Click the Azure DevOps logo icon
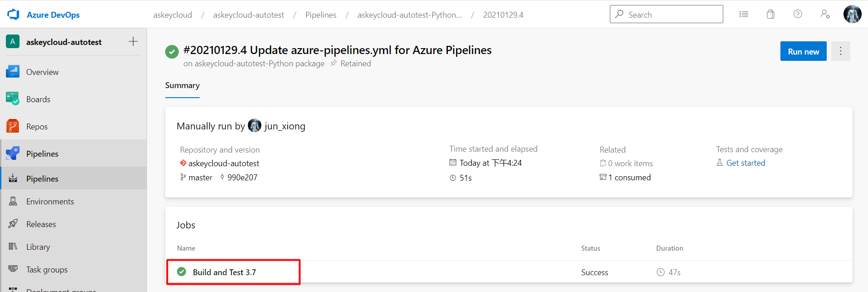Viewport: 868px width, 292px height. 14,15
